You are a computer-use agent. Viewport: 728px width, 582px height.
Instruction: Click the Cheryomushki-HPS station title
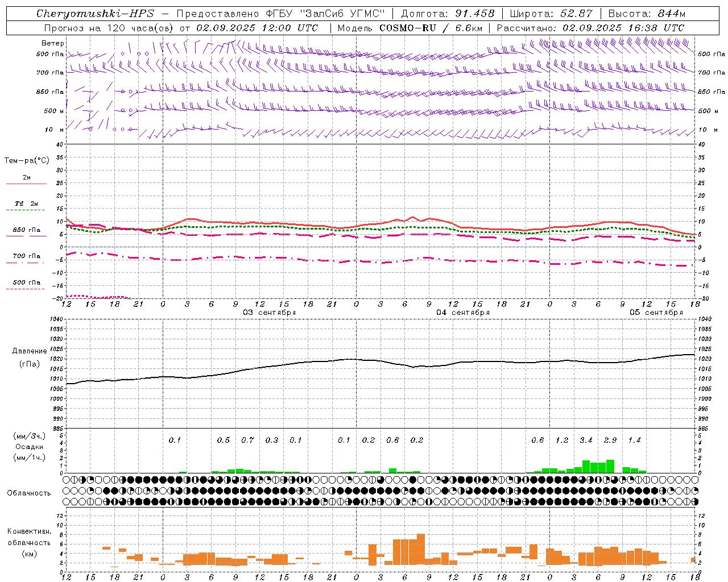click(95, 14)
